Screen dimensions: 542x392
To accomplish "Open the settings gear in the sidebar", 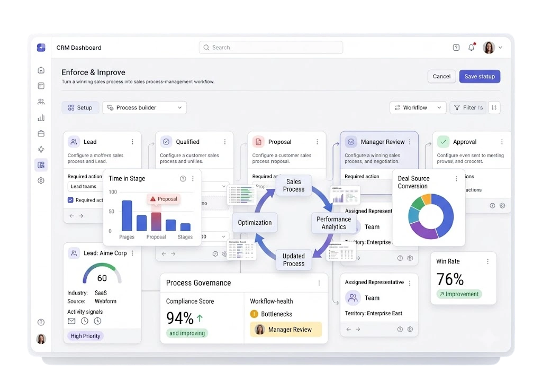I will click(41, 180).
